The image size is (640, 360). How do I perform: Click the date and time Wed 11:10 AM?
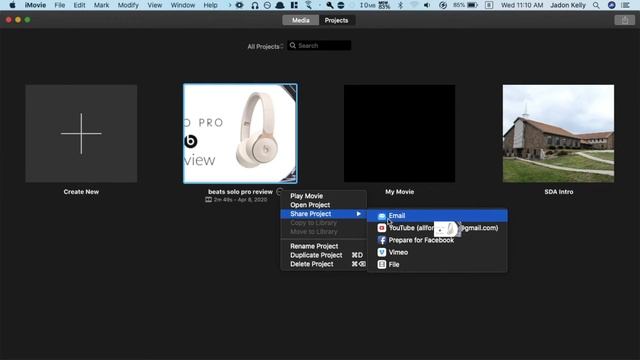[522, 5]
